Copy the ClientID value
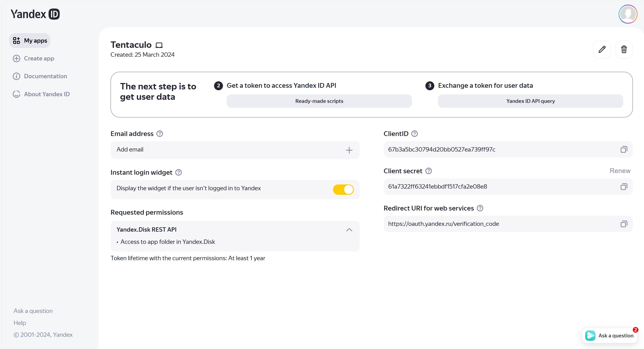 [x=624, y=149]
